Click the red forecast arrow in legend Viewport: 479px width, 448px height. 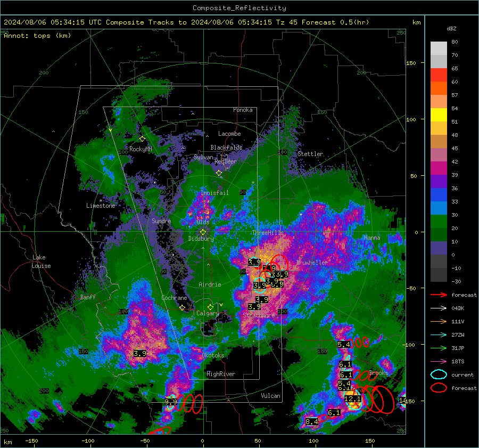(439, 295)
